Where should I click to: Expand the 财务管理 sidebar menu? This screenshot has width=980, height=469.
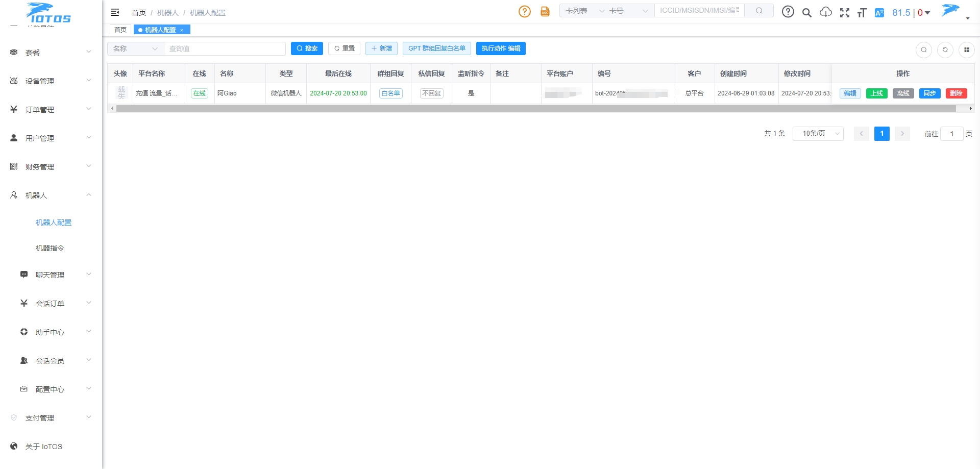(x=51, y=166)
